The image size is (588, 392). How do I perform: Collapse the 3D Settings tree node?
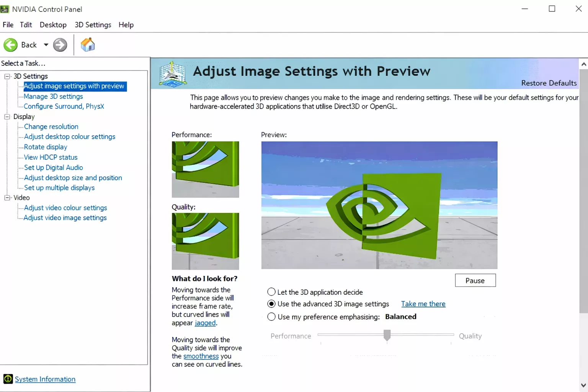click(7, 76)
